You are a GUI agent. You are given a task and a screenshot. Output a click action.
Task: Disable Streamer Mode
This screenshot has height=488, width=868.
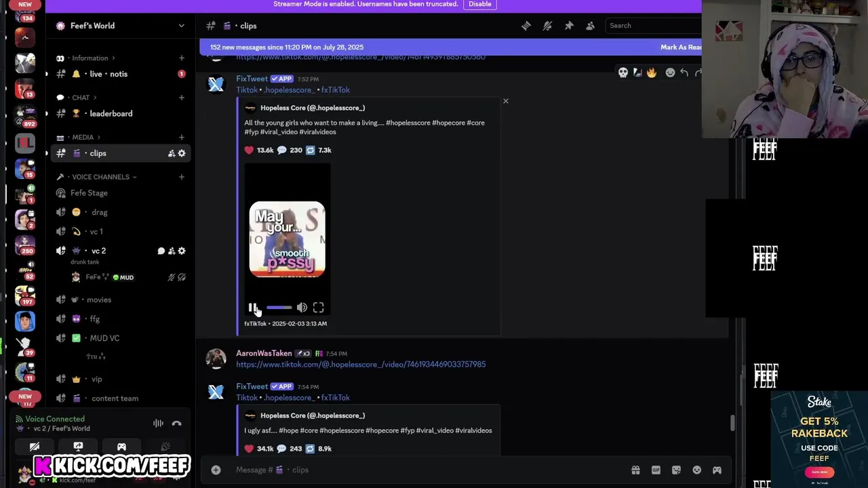coord(479,4)
